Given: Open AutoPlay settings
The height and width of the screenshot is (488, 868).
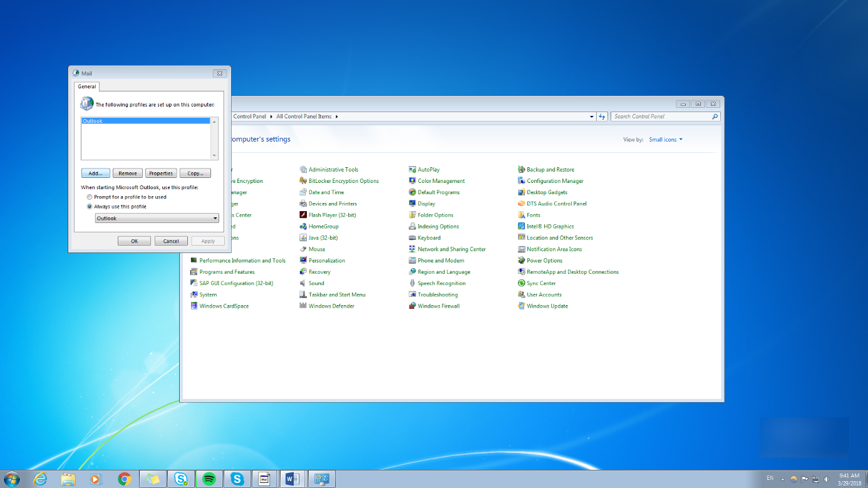Looking at the screenshot, I should pyautogui.click(x=424, y=170).
